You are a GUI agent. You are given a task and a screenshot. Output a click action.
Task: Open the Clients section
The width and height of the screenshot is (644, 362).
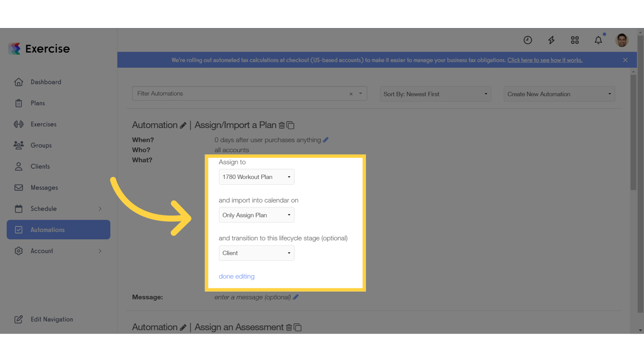tap(40, 166)
